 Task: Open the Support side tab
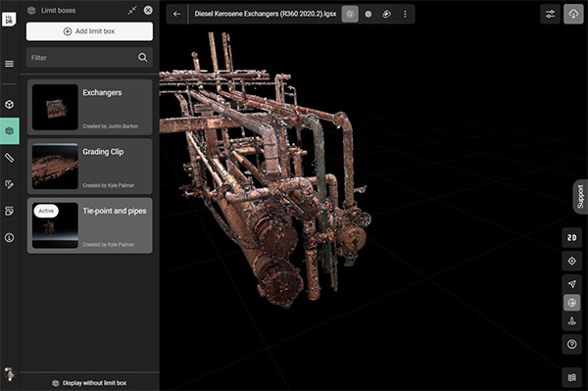point(580,197)
